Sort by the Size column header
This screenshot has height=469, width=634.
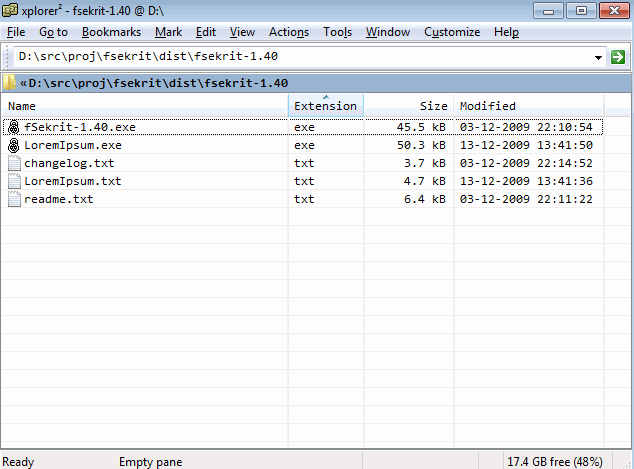pos(409,106)
